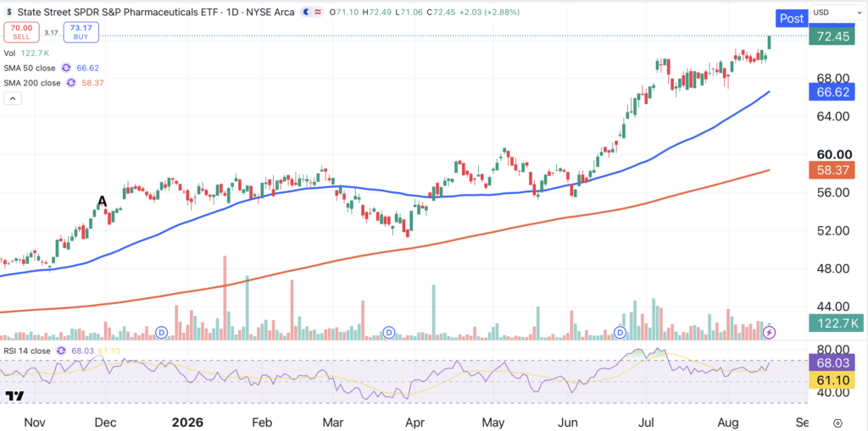Screen dimensions: 868x431
Task: Open the USD currency dropdown
Action: pos(836,12)
